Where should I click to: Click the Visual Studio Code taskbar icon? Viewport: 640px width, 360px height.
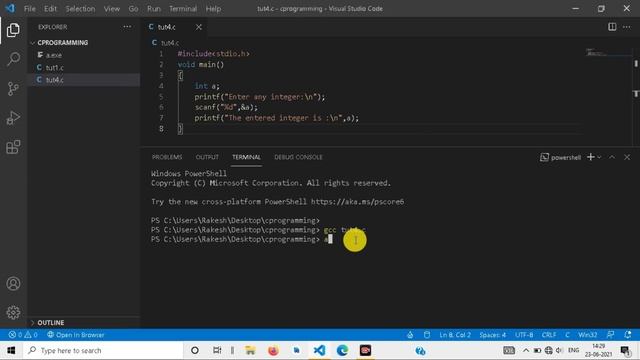pyautogui.click(x=319, y=350)
